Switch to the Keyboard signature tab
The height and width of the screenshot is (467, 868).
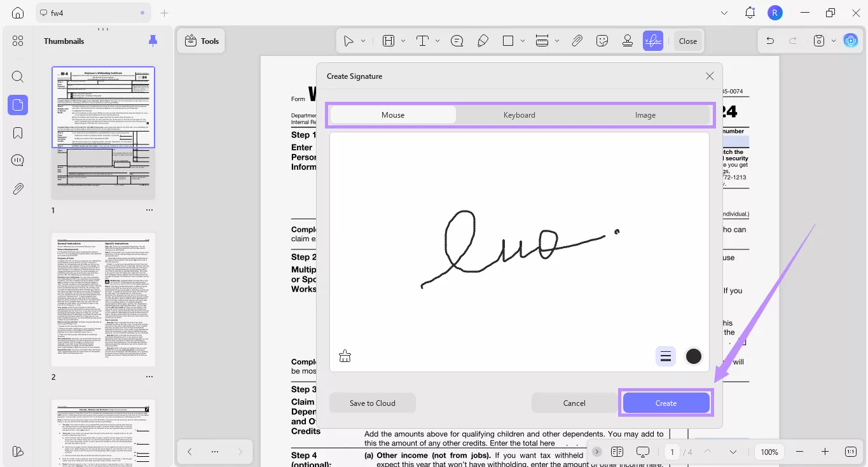pyautogui.click(x=519, y=115)
